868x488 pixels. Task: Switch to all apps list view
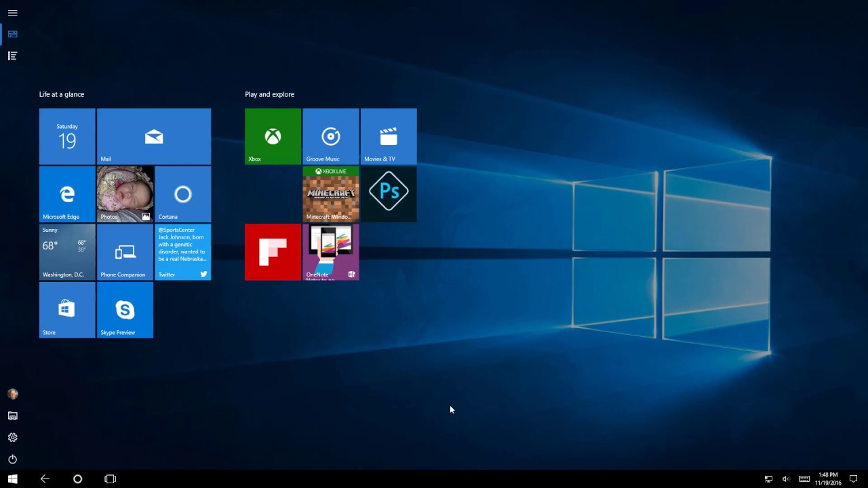click(12, 56)
